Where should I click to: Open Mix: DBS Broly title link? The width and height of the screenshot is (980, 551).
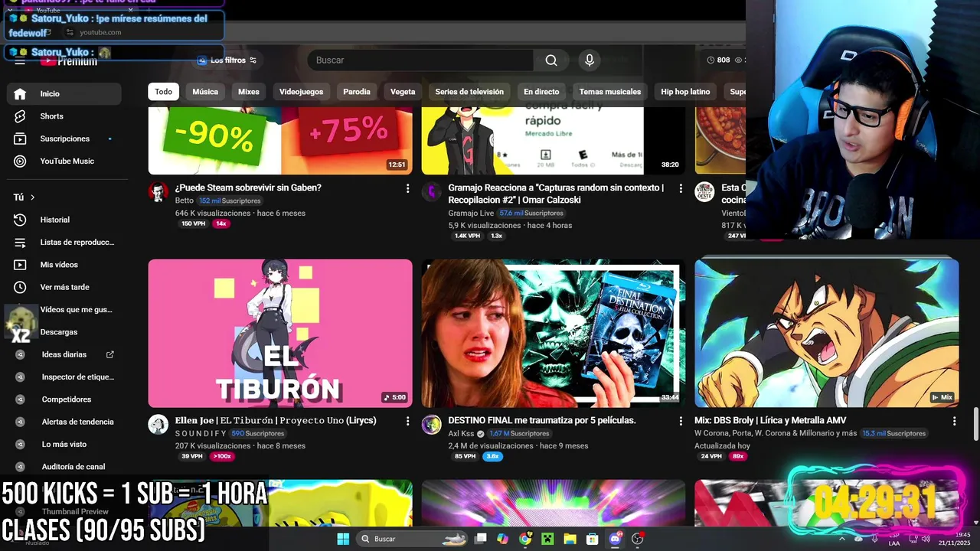(770, 420)
